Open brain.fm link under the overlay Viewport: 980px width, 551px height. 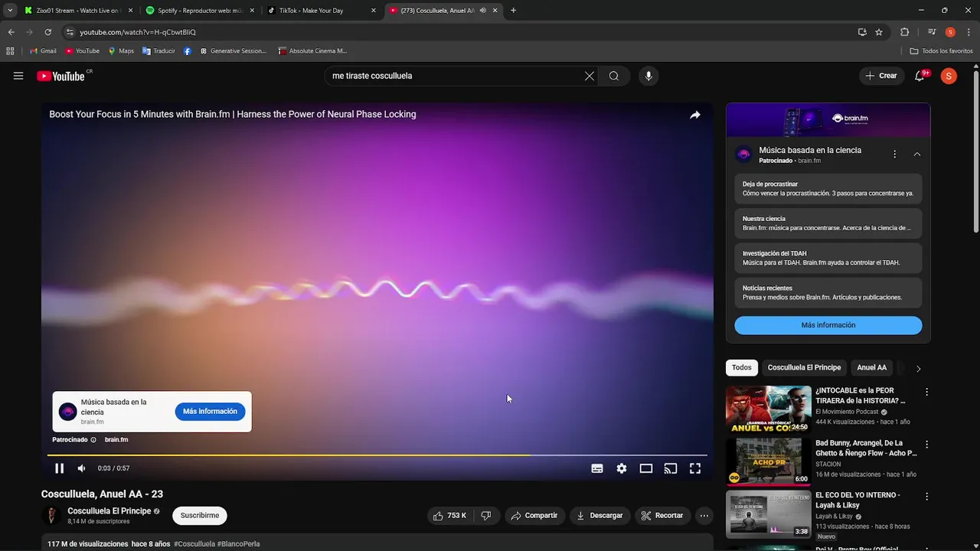[116, 440]
